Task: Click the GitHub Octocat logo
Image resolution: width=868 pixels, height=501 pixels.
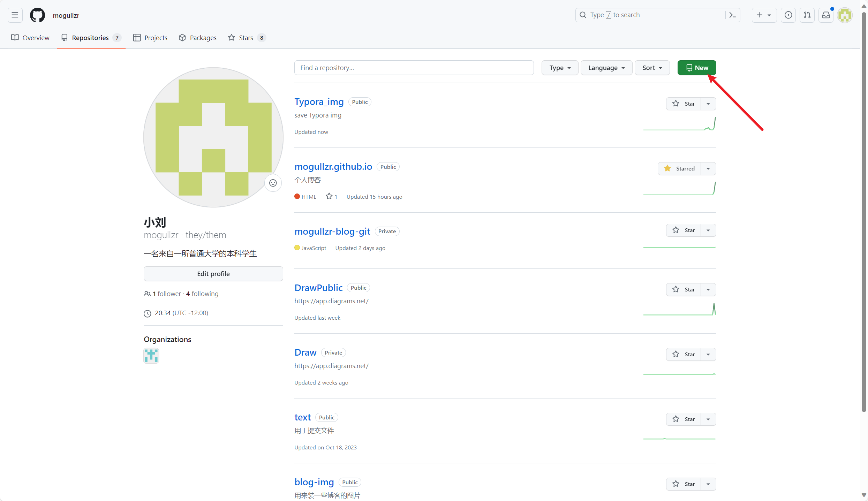Action: [37, 15]
